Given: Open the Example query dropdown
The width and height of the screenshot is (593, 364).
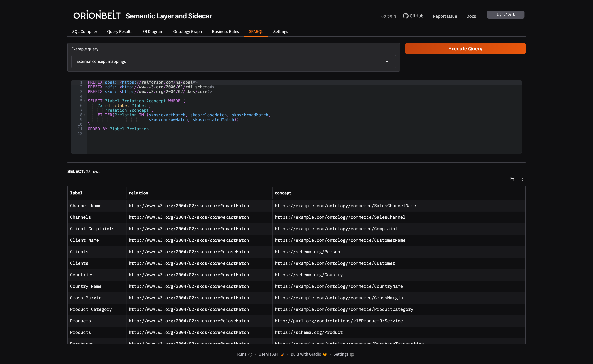Looking at the screenshot, I should (233, 61).
